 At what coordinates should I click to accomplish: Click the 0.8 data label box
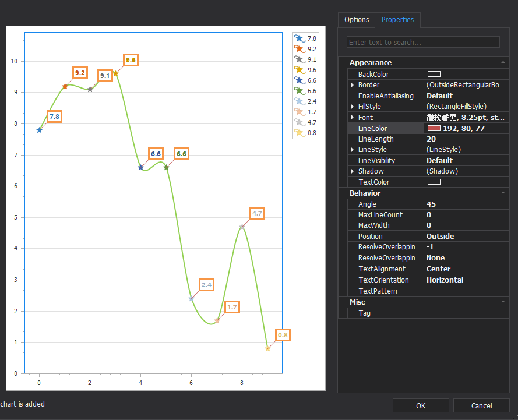[283, 335]
